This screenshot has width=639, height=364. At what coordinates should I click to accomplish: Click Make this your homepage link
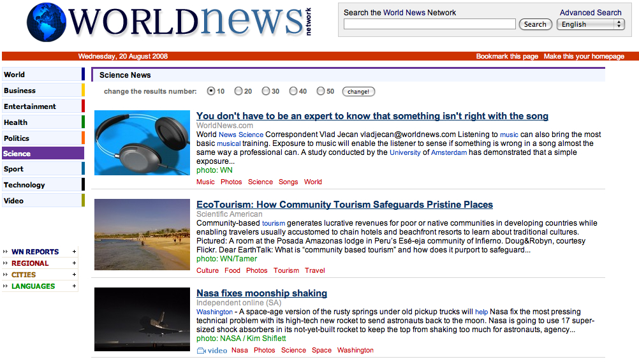[584, 56]
